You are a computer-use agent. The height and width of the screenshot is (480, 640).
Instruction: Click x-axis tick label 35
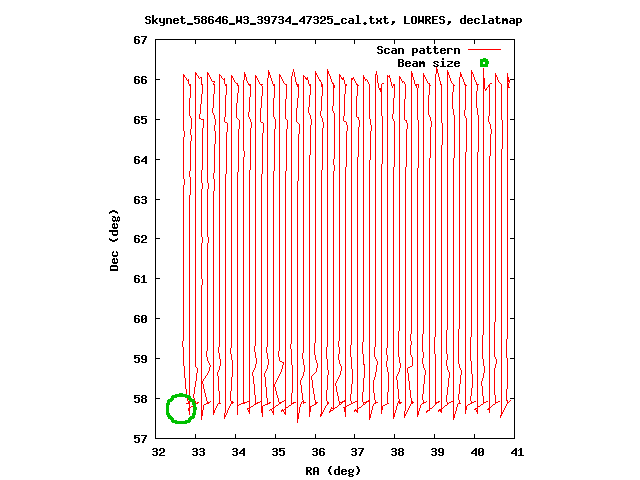(x=278, y=452)
